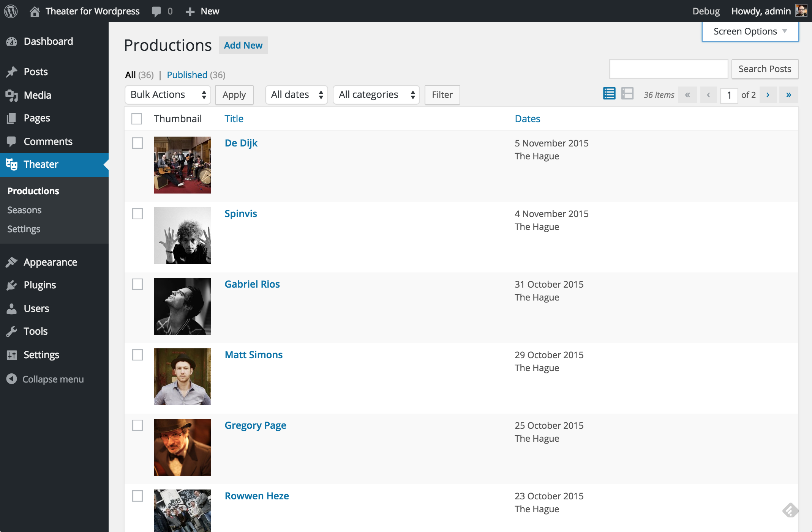Image resolution: width=812 pixels, height=532 pixels.
Task: Click the plus icon next to New
Action: coord(190,12)
